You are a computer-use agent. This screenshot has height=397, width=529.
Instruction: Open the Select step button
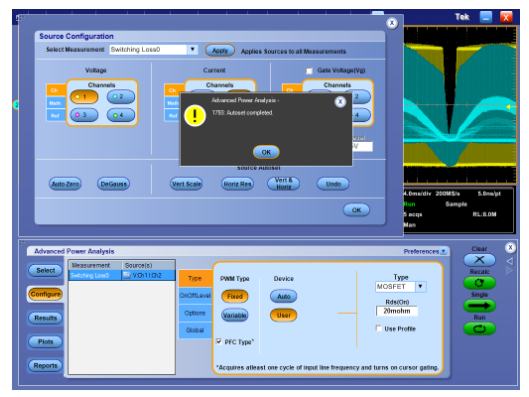[x=46, y=270]
